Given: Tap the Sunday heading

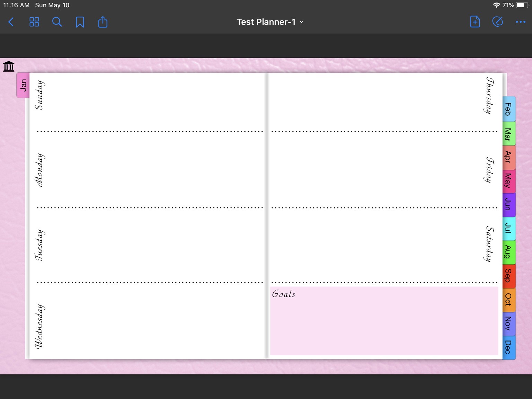Looking at the screenshot, I should pyautogui.click(x=40, y=95).
